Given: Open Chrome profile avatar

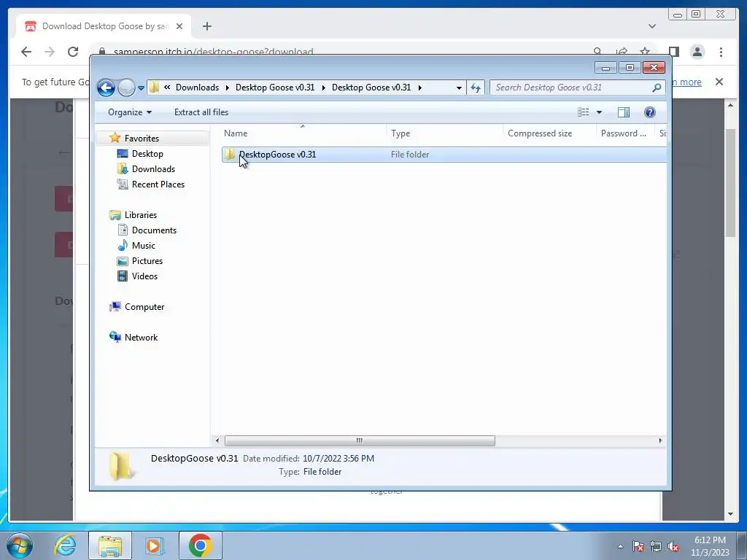Looking at the screenshot, I should (x=697, y=52).
